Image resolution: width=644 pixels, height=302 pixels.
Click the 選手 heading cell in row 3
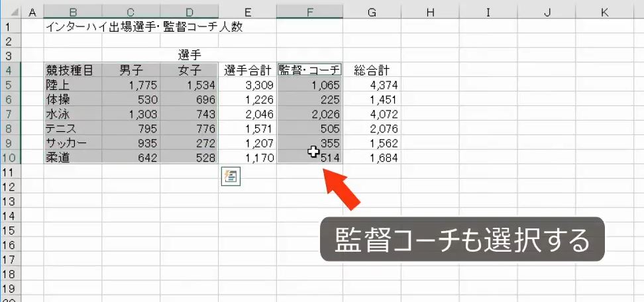click(x=189, y=55)
